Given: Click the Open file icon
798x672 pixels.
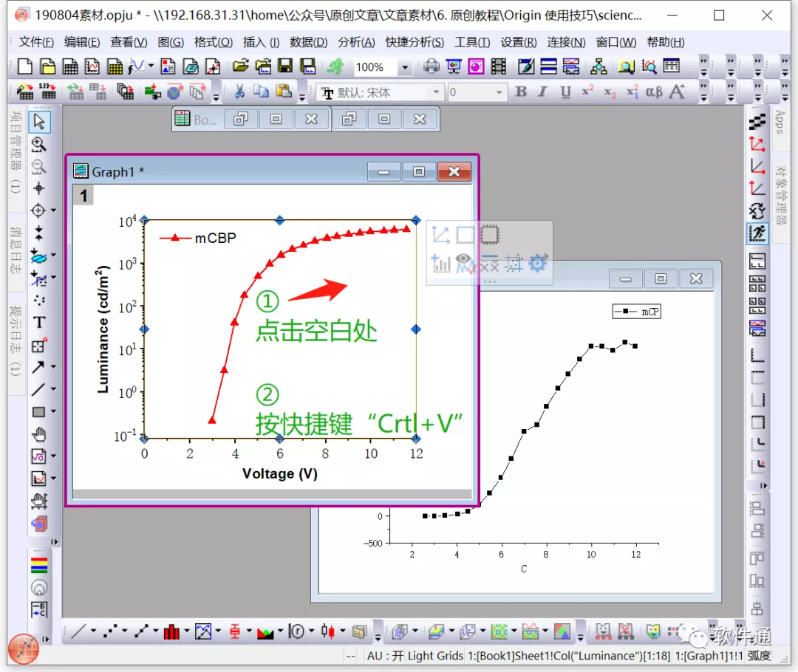Looking at the screenshot, I should coord(240,66).
